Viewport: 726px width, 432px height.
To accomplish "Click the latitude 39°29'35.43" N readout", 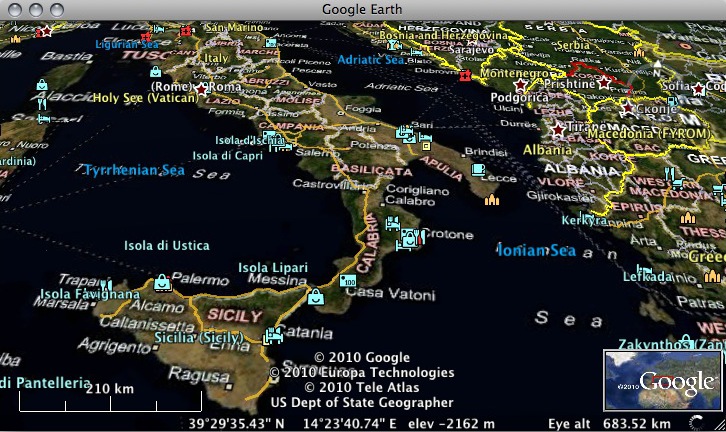I will tap(236, 424).
